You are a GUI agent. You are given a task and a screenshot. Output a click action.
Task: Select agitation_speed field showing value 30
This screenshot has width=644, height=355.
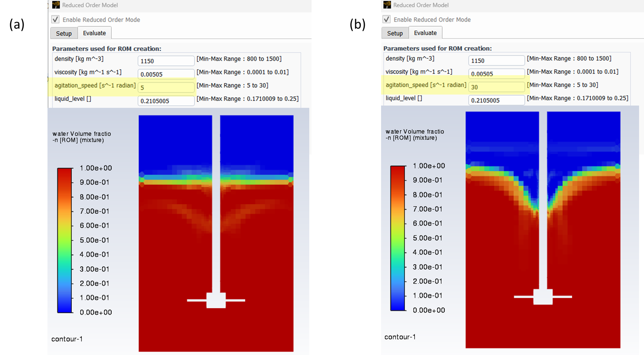pyautogui.click(x=496, y=87)
